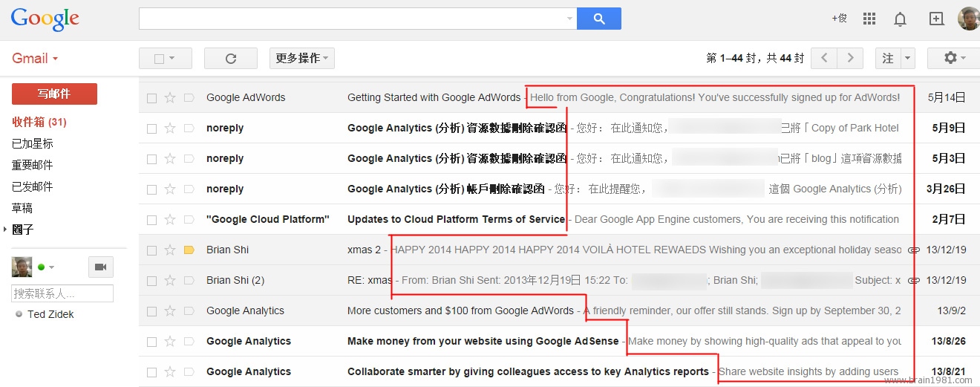This screenshot has height=387, width=980.
Task: Select the noreply 5月3日 email checkbox
Action: 151,158
